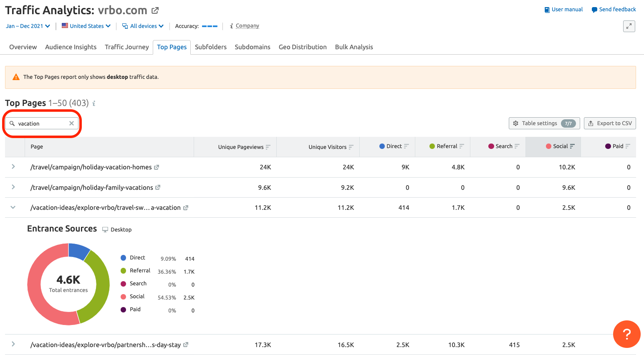This screenshot has width=644, height=355.
Task: Click the Company link
Action: point(247,26)
